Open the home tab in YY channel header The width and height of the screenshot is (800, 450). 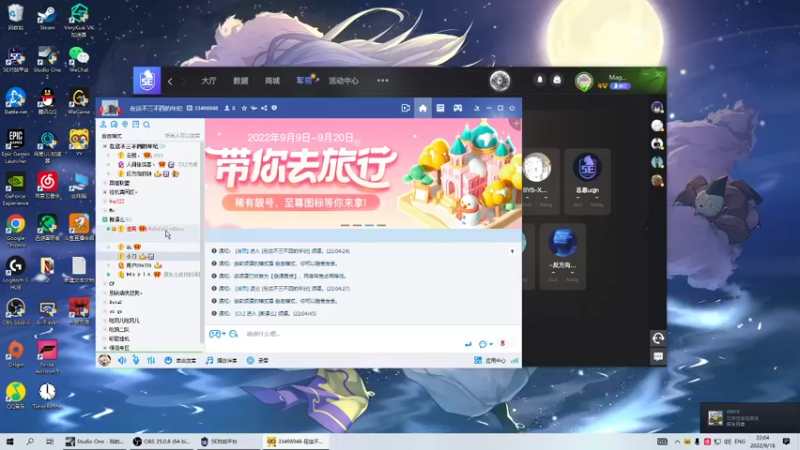422,108
